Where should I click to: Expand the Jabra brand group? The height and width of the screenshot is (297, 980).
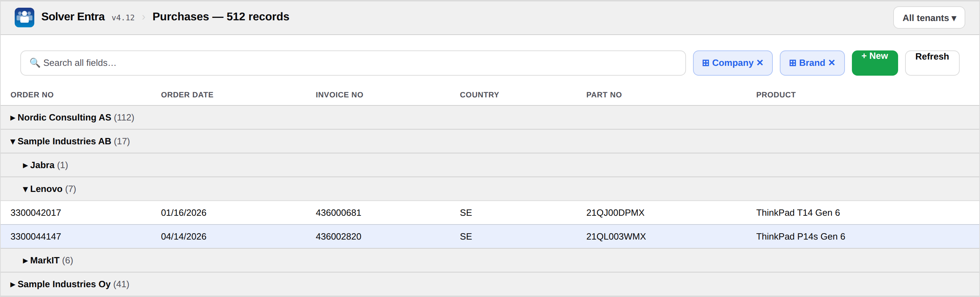(25, 166)
